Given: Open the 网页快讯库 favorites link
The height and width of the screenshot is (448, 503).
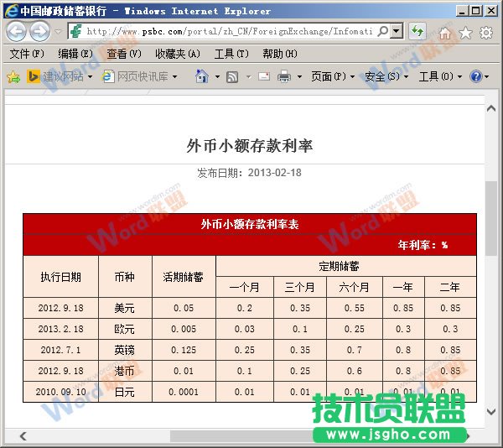Looking at the screenshot, I should 143,76.
